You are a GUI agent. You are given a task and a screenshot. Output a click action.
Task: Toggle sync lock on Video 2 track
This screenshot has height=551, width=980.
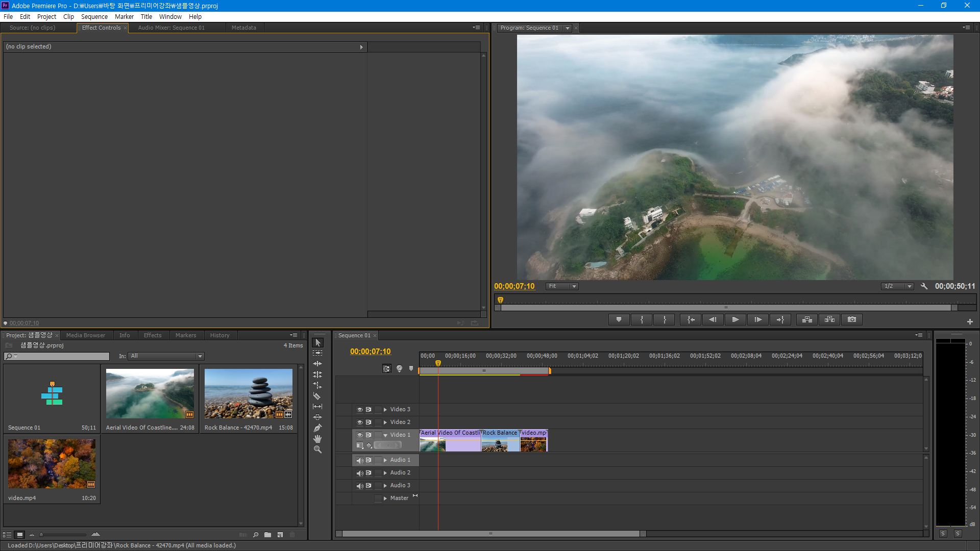369,422
